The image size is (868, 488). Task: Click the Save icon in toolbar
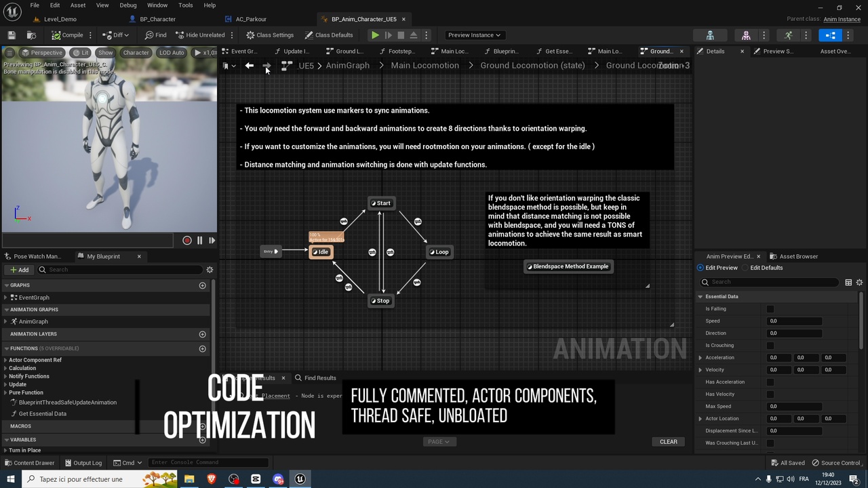coord(12,35)
